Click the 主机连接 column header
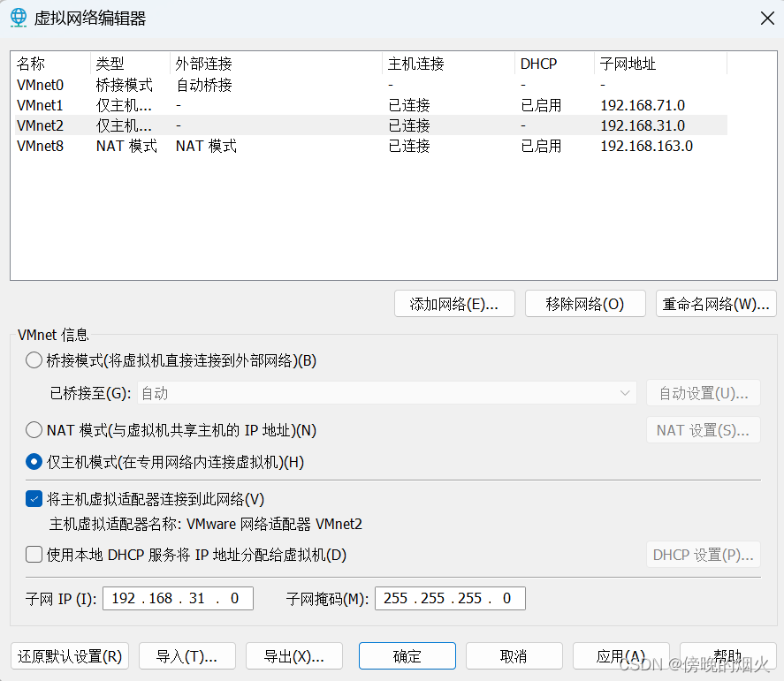Image resolution: width=784 pixels, height=681 pixels. [x=449, y=64]
